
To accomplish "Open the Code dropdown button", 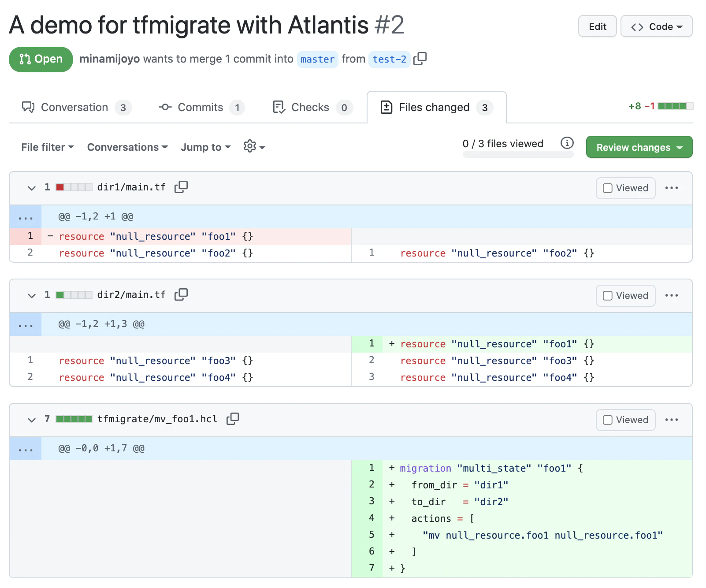I will (x=657, y=26).
